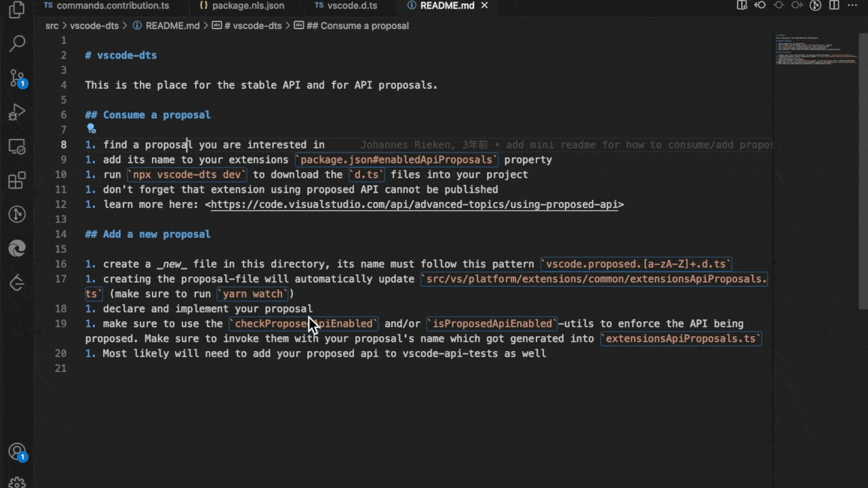868x488 pixels.
Task: Open the Git Graph icon in activity bar
Action: pos(17,215)
